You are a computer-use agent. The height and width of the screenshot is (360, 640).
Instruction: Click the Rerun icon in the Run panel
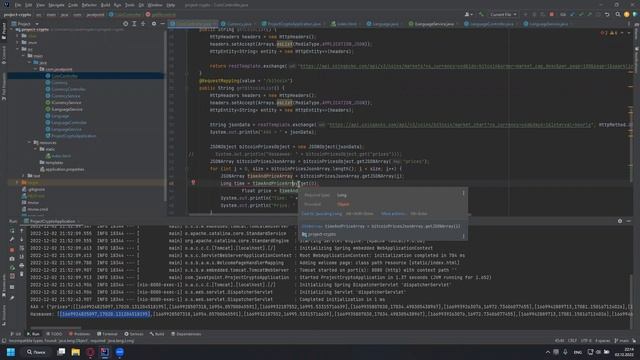[12, 231]
